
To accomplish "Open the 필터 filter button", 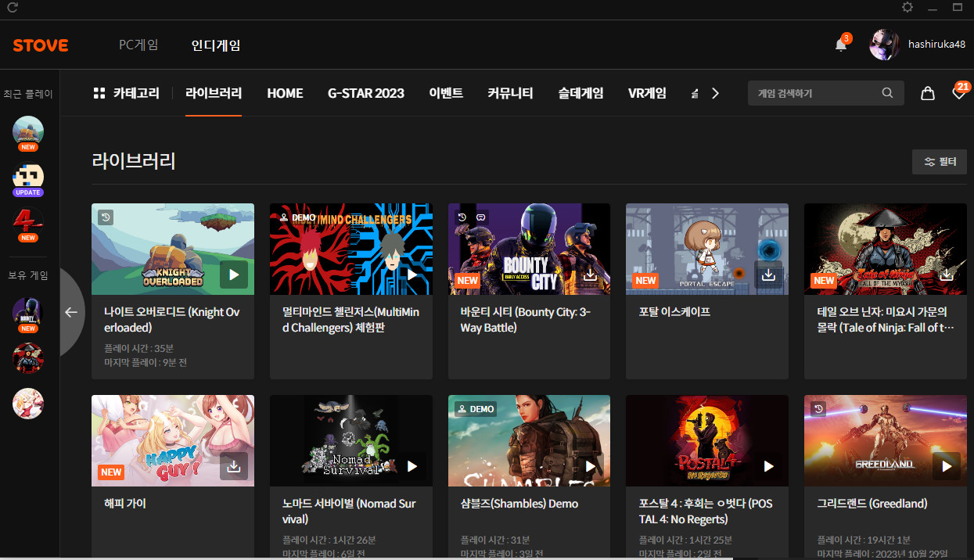I will point(940,162).
